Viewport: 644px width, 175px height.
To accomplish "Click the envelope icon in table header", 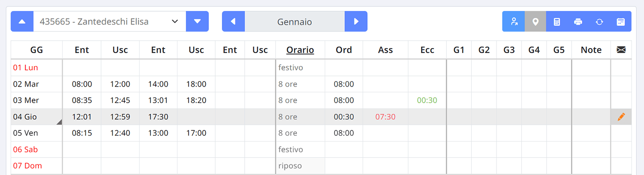I will 621,50.
